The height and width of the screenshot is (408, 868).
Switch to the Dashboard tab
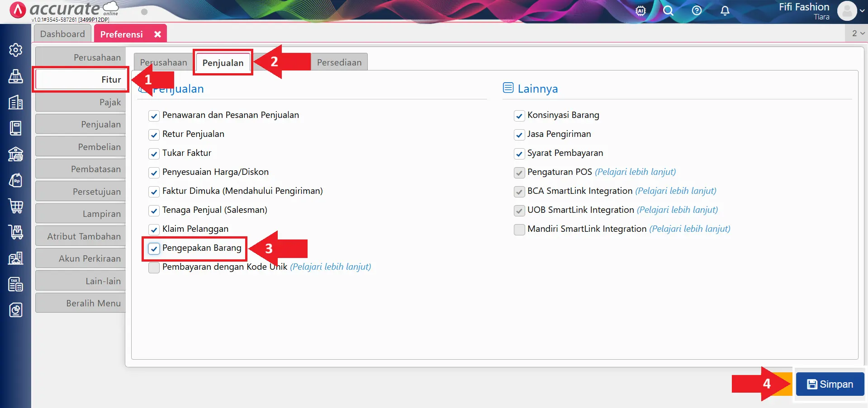[x=62, y=34]
